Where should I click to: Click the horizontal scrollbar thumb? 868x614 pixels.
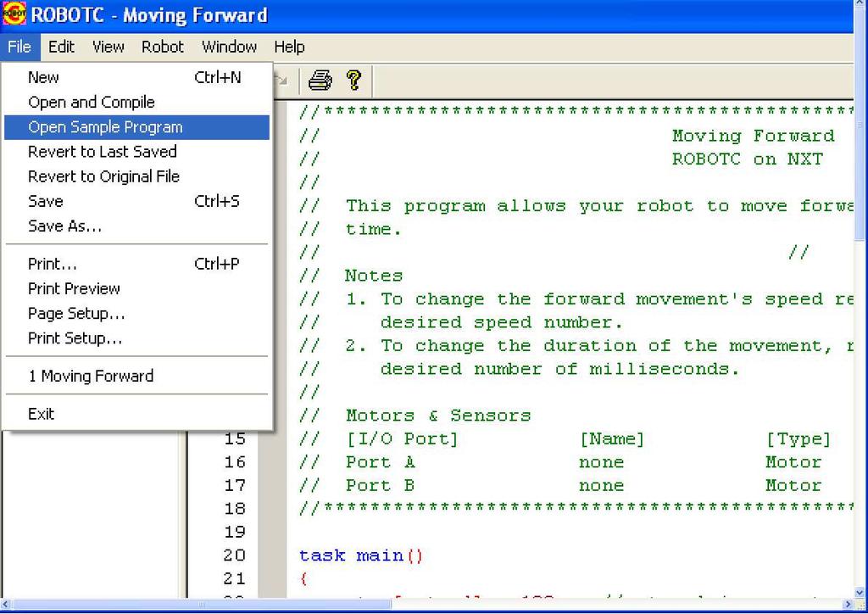pos(202,604)
